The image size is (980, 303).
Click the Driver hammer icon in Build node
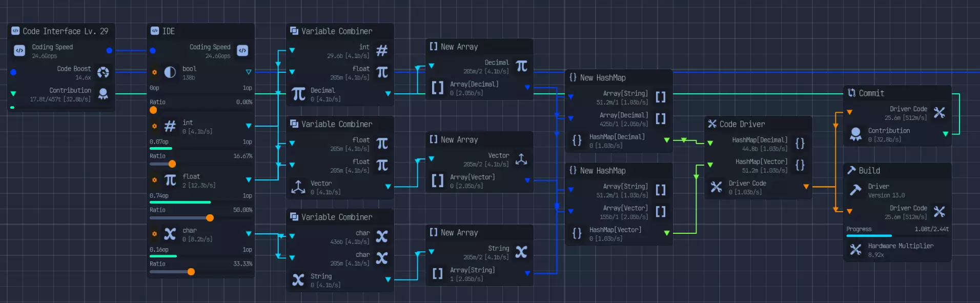tap(856, 190)
